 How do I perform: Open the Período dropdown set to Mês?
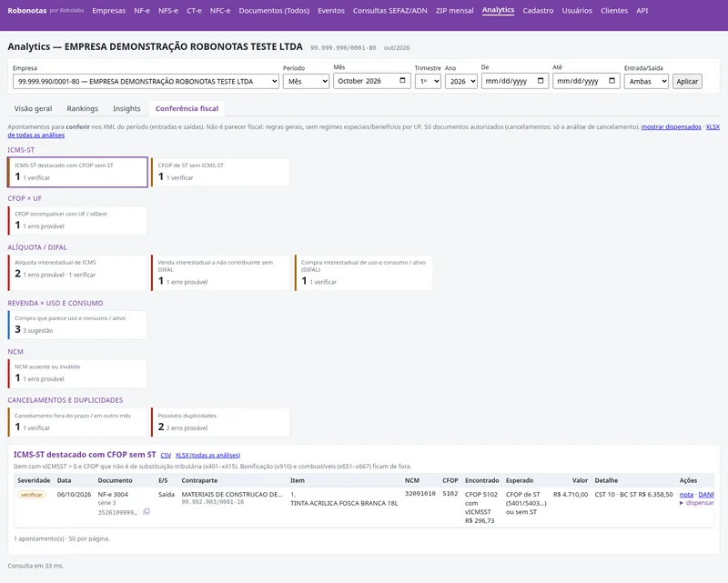coord(306,81)
